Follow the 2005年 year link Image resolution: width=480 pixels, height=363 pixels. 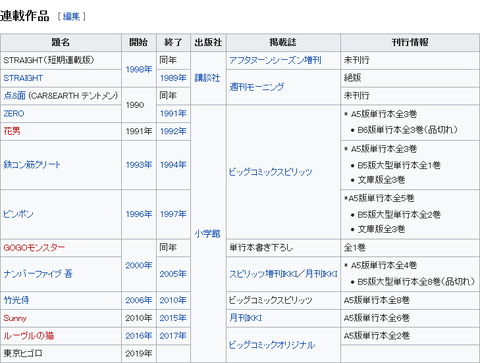pos(173,274)
